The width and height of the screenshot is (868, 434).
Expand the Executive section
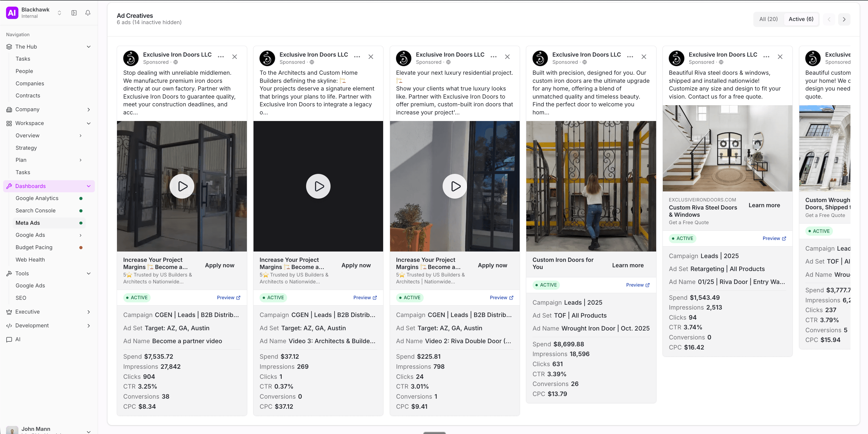pos(89,312)
